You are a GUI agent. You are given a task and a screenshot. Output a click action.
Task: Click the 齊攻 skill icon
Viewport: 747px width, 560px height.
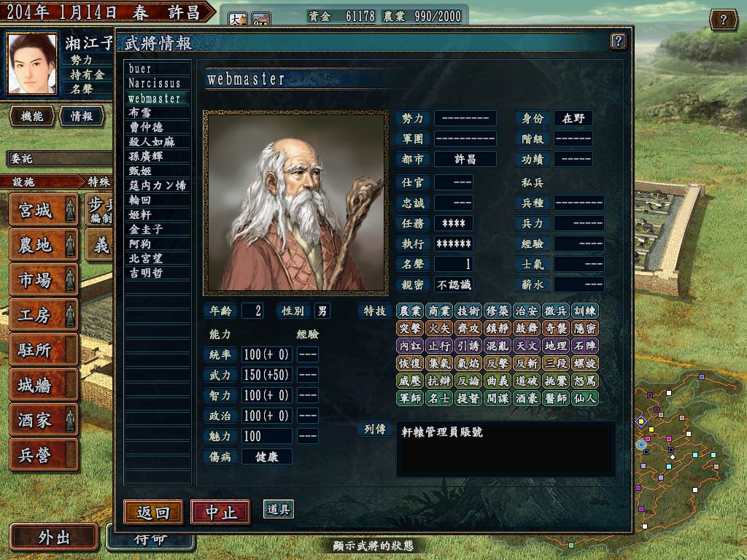468,328
